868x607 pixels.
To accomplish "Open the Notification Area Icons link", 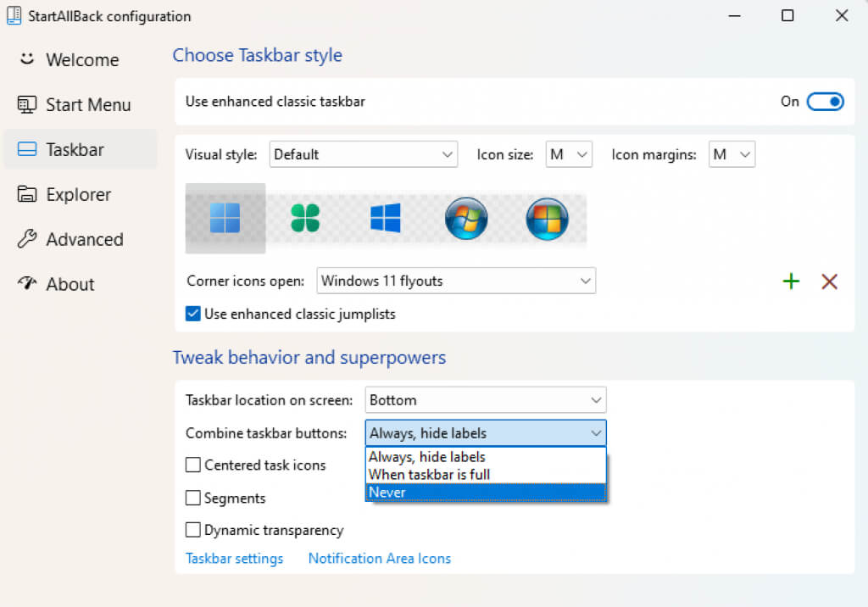I will click(x=379, y=559).
